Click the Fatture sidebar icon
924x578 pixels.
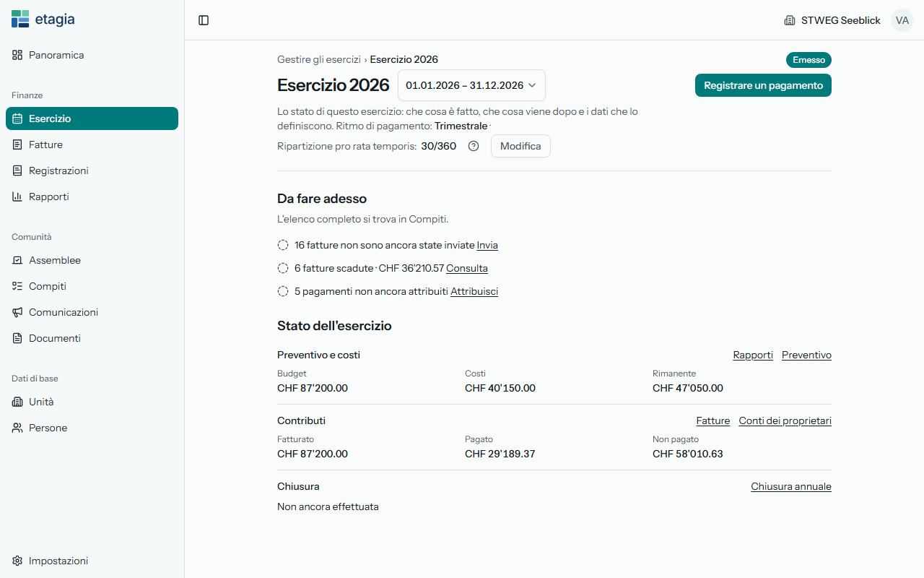click(x=17, y=144)
